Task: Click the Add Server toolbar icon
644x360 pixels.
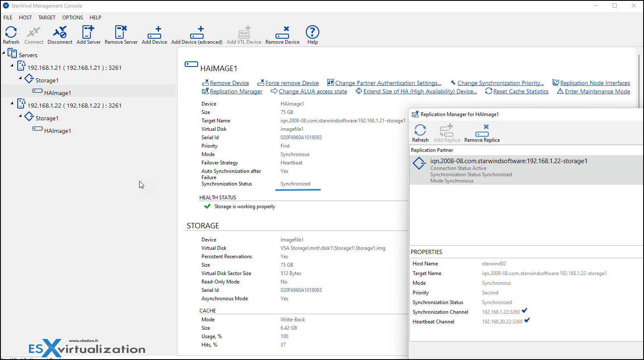Action: (88, 32)
